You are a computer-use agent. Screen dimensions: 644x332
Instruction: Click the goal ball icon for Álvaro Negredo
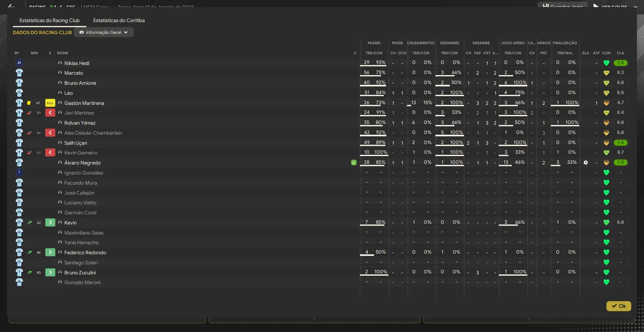tap(586, 162)
